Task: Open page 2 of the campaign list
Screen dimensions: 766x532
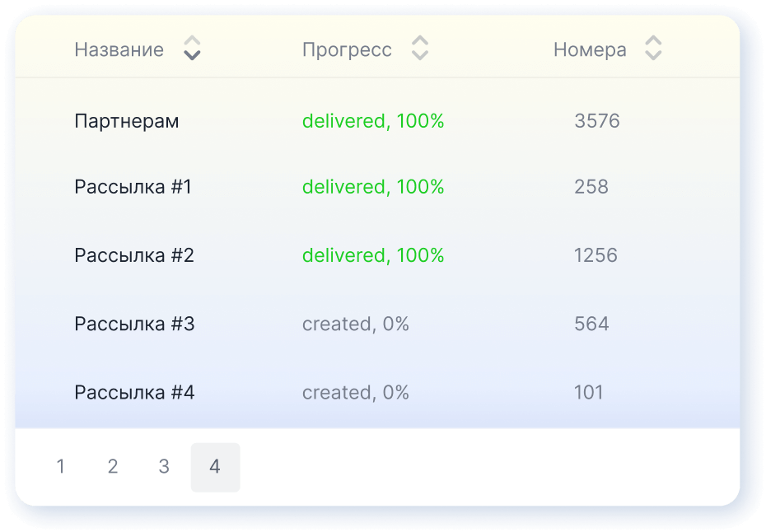Action: click(x=112, y=466)
